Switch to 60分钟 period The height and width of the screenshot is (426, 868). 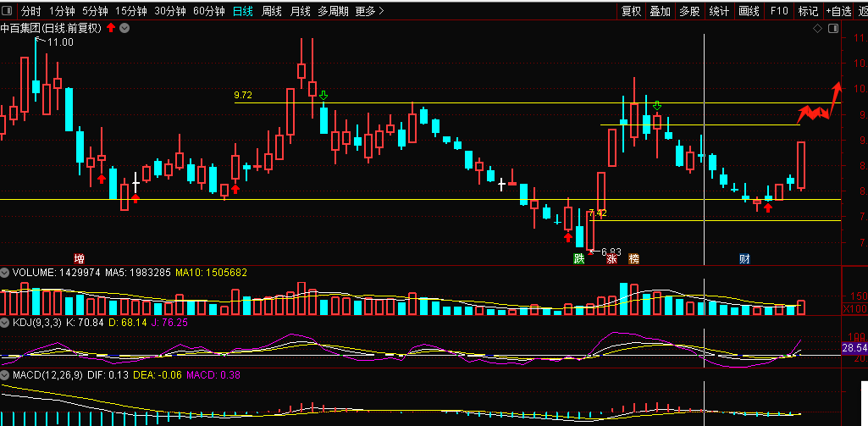click(x=208, y=10)
